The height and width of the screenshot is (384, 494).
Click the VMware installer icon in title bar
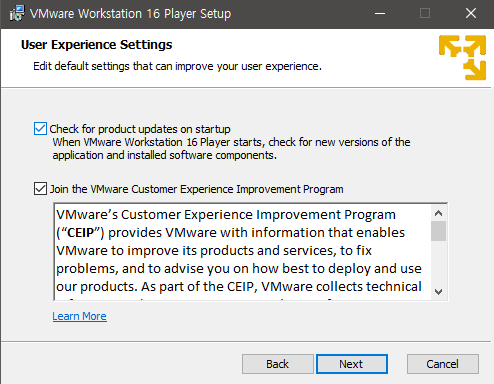click(x=17, y=13)
